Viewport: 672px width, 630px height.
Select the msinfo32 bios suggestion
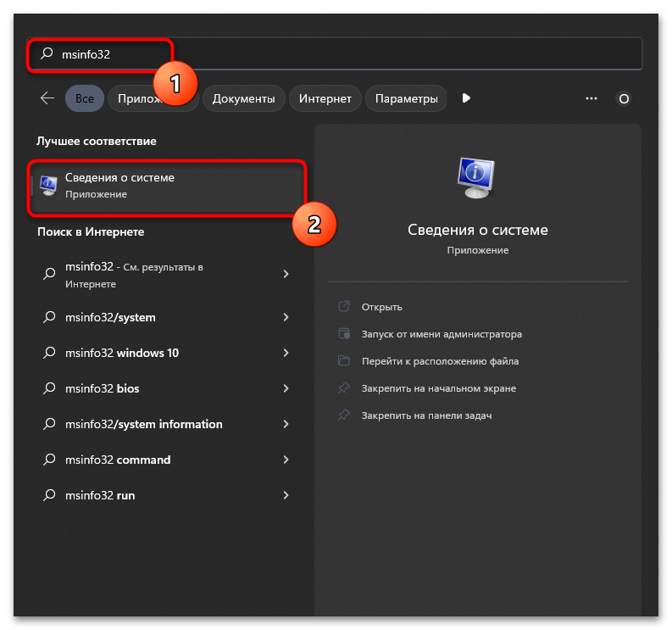tap(167, 388)
